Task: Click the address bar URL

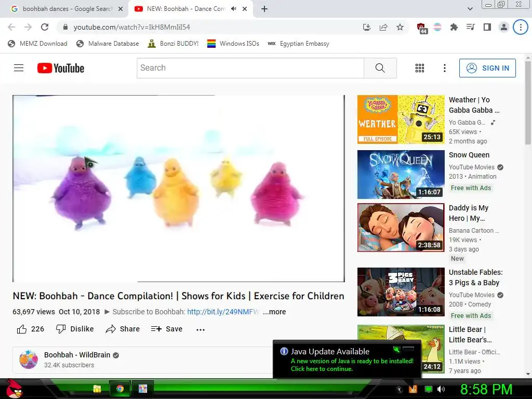Action: [x=131, y=27]
